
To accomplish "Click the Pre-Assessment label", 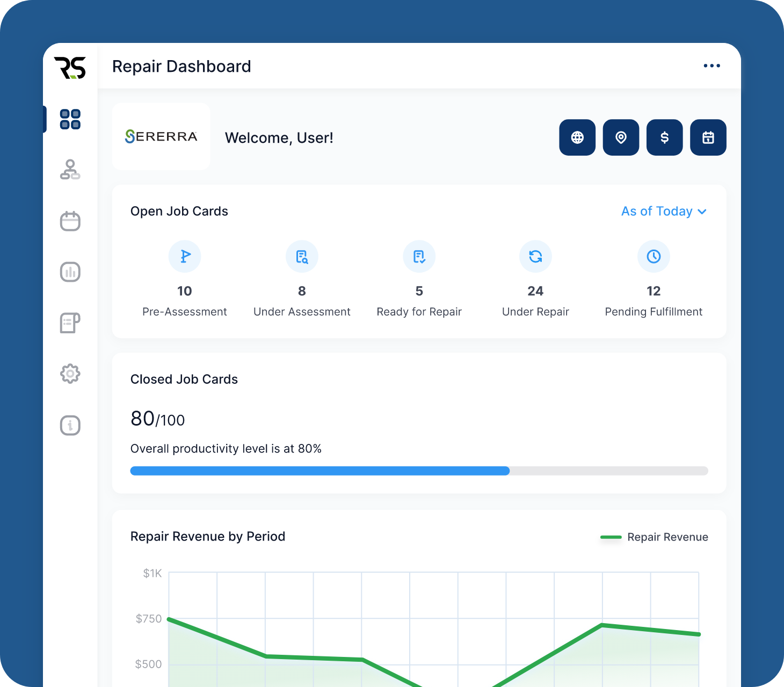I will [x=185, y=312].
